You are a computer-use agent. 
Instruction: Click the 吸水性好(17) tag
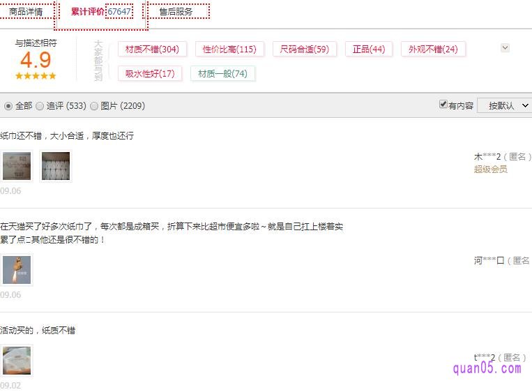[150, 74]
